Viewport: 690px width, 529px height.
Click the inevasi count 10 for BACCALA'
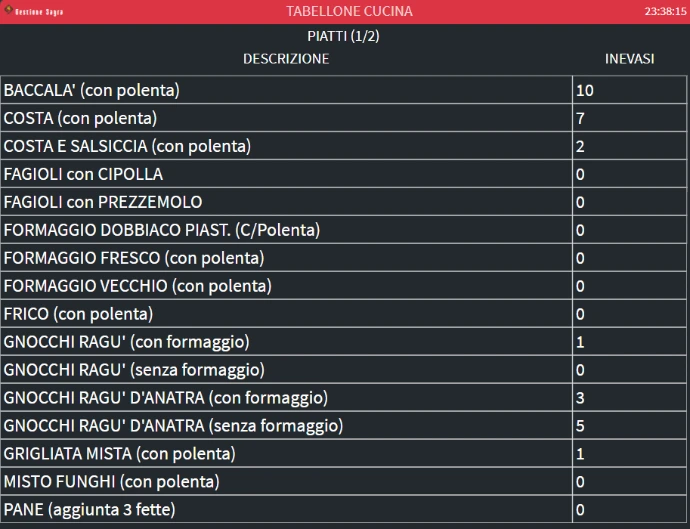click(585, 90)
